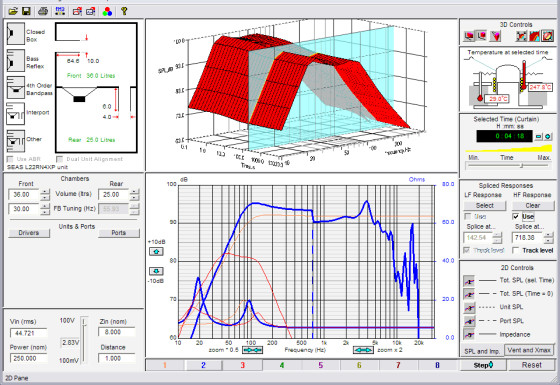This screenshot has width=560, height=385.
Task: Click the zoom x 2 arrows button
Action: [x=363, y=350]
